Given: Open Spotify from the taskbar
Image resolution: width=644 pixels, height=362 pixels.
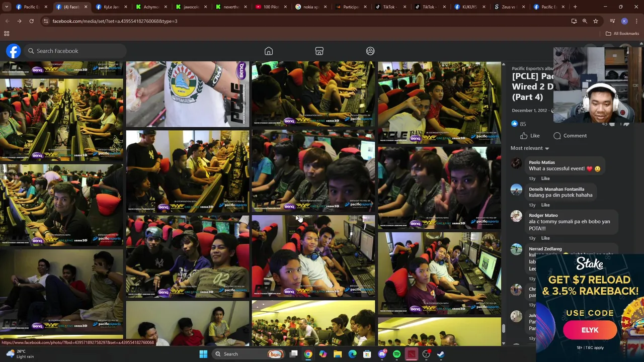Looking at the screenshot, I should coord(397,354).
